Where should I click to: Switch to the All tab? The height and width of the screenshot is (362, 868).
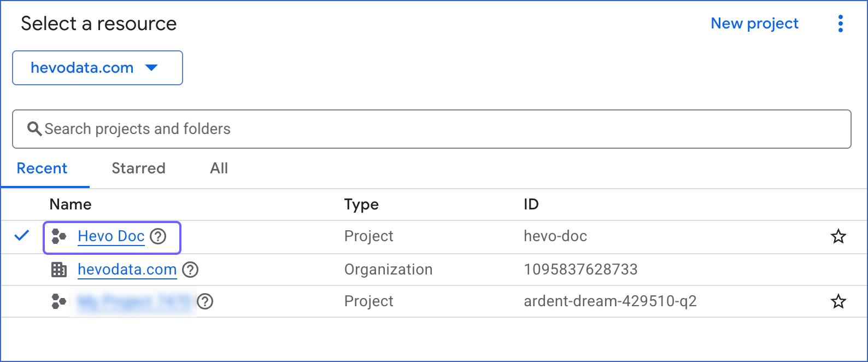pyautogui.click(x=219, y=168)
